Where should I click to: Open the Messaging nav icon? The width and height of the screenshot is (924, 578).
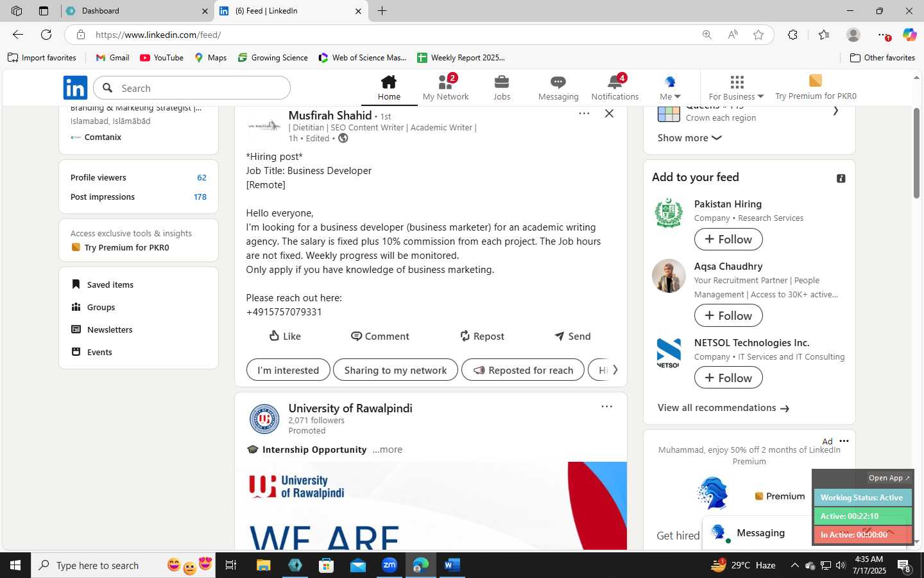558,82
